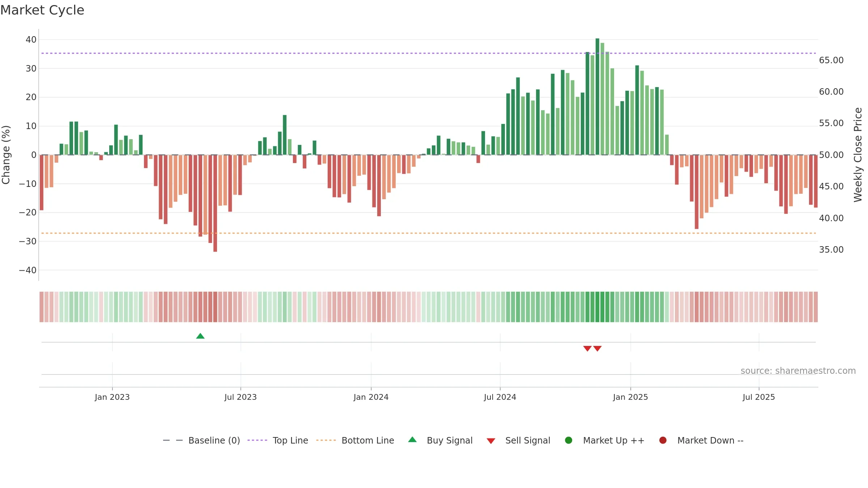This screenshot has height=488, width=868.
Task: Click the −30 label on the change axis
Action: (x=28, y=241)
